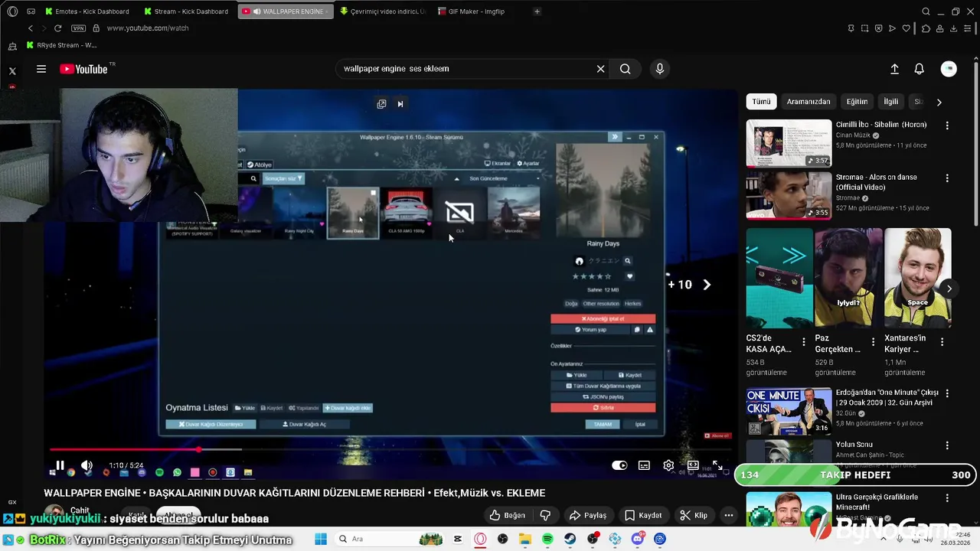Open the YouTube create upload icon
The height and width of the screenshot is (551, 980).
click(894, 69)
